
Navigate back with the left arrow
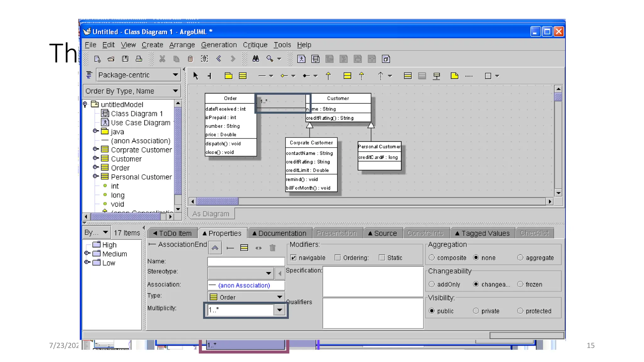pyautogui.click(x=219, y=59)
